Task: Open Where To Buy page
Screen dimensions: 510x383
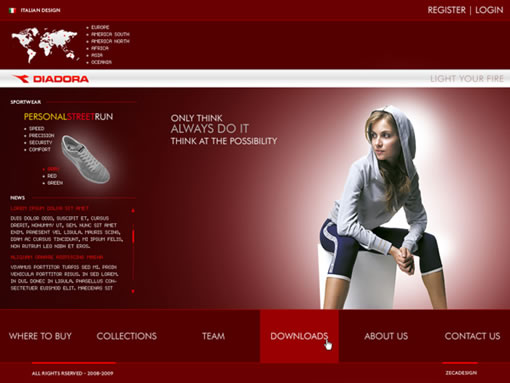Action: click(40, 336)
